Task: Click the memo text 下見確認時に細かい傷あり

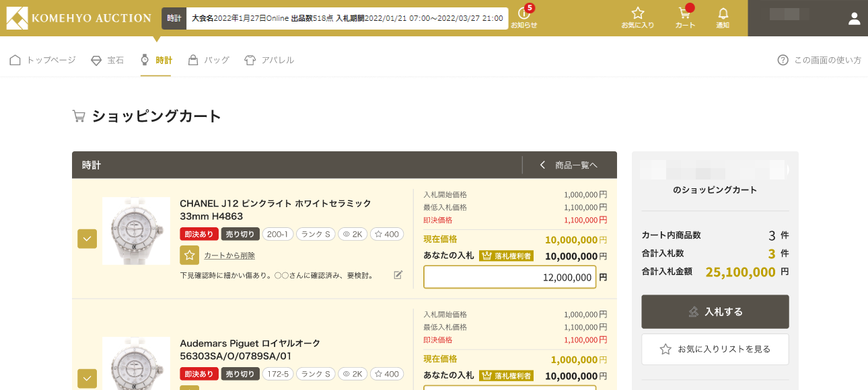Action: pyautogui.click(x=277, y=275)
